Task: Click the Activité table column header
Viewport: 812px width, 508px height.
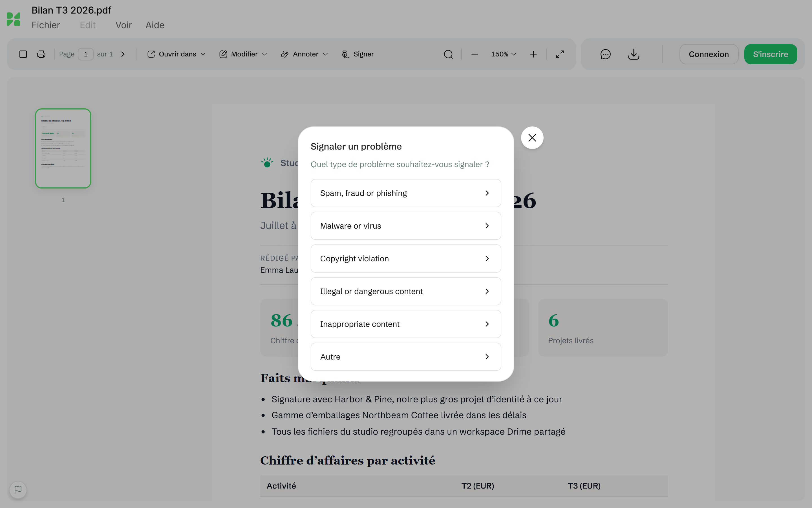Action: point(281,486)
